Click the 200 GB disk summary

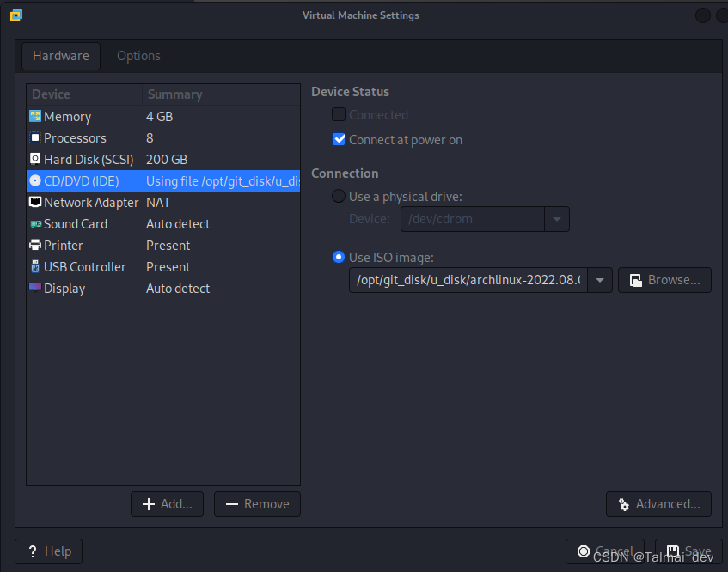[167, 159]
